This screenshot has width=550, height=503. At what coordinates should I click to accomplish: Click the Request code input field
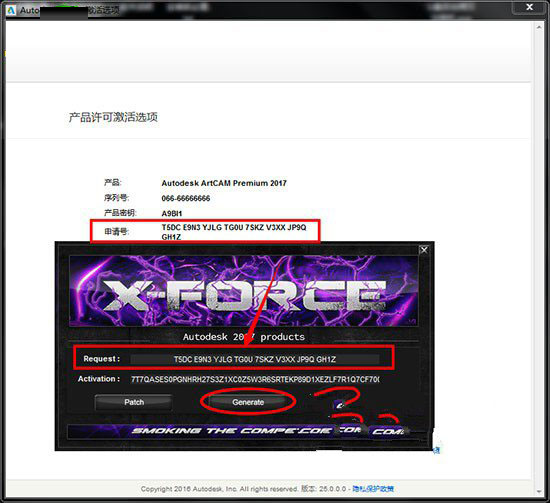pyautogui.click(x=255, y=359)
